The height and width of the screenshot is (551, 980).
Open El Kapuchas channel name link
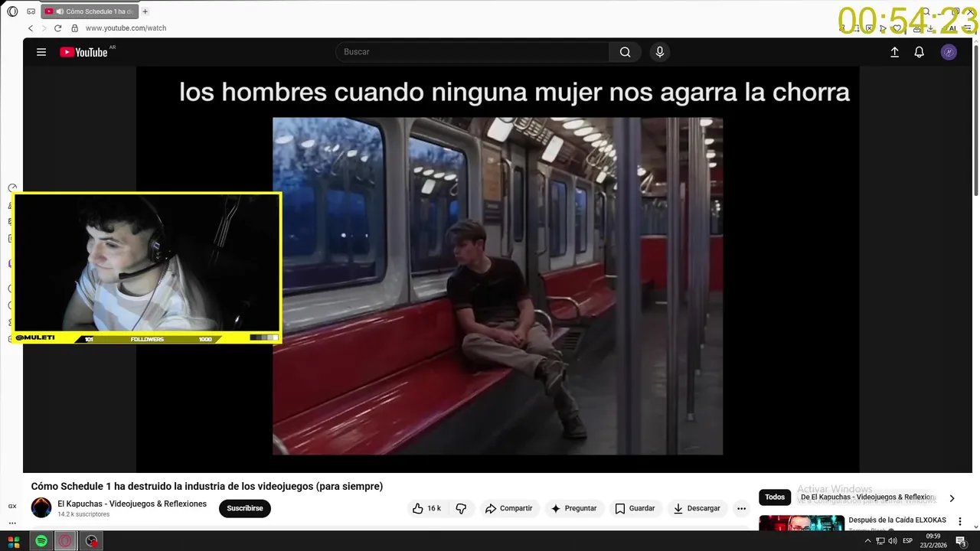coord(132,504)
